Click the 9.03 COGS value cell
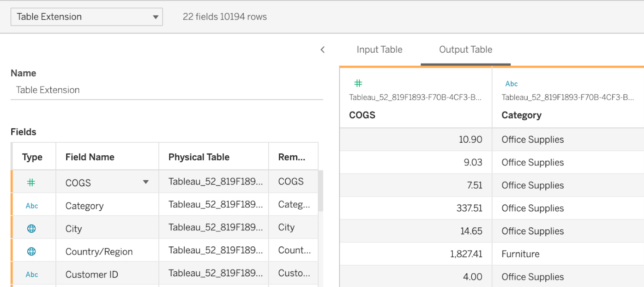The height and width of the screenshot is (287, 644). click(x=416, y=162)
